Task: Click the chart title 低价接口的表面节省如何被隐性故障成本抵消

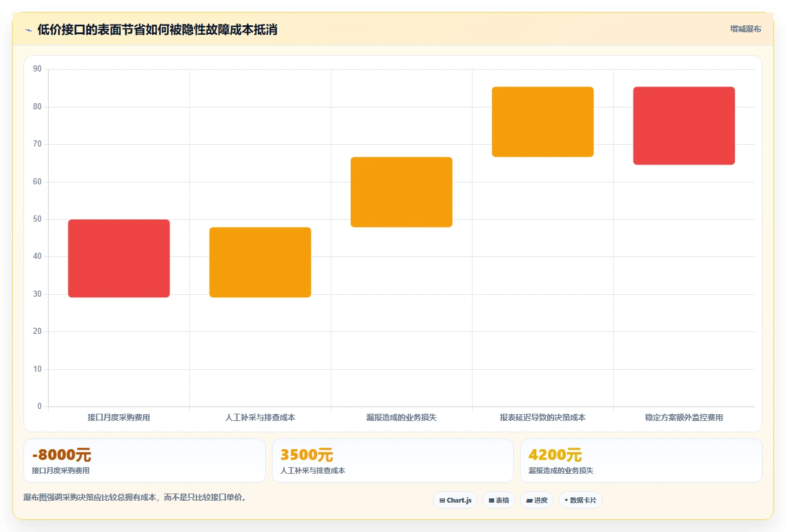Action: 157,30
